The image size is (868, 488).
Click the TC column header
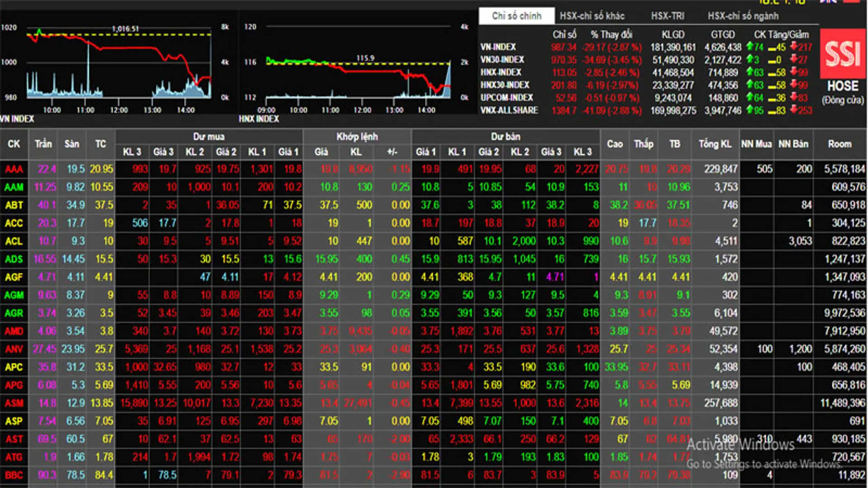(101, 144)
